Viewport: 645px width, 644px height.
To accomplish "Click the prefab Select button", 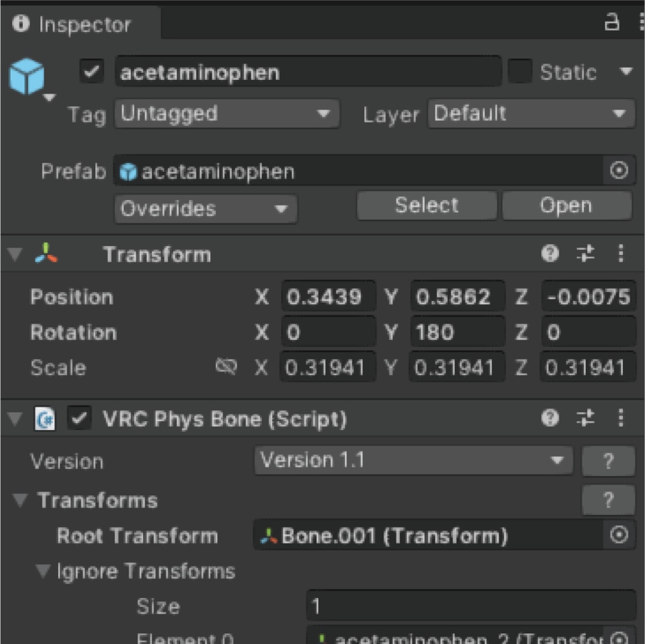I will (x=427, y=205).
